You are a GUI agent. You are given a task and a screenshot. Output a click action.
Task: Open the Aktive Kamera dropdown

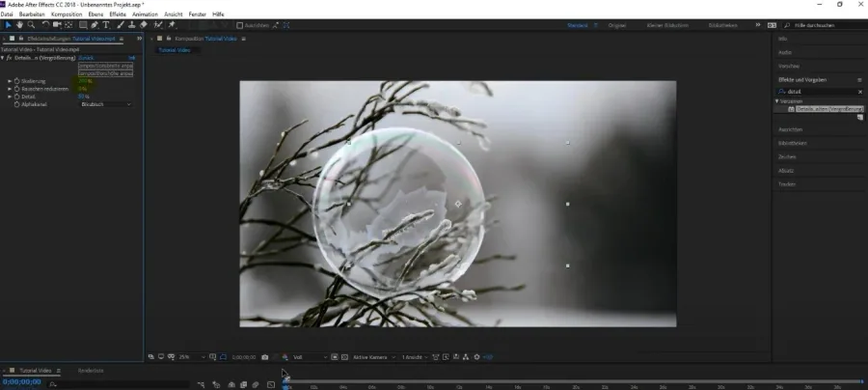[x=374, y=357]
